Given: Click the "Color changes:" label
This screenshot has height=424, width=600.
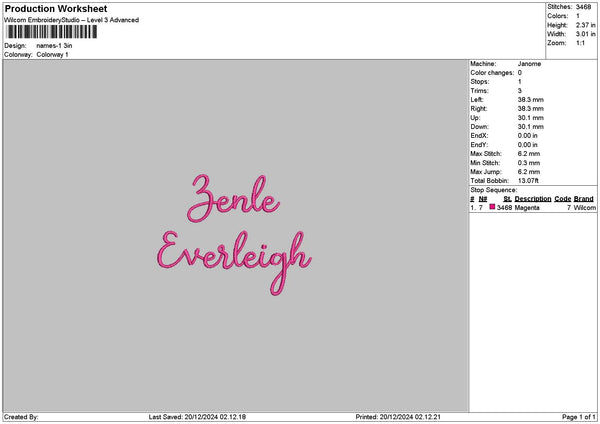Looking at the screenshot, I should pos(492,73).
